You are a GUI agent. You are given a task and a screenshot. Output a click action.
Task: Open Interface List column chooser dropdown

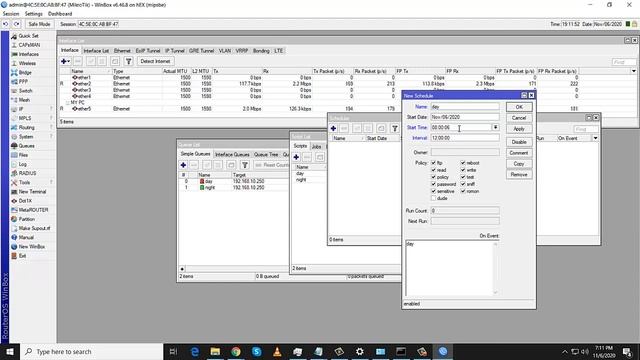[x=633, y=71]
